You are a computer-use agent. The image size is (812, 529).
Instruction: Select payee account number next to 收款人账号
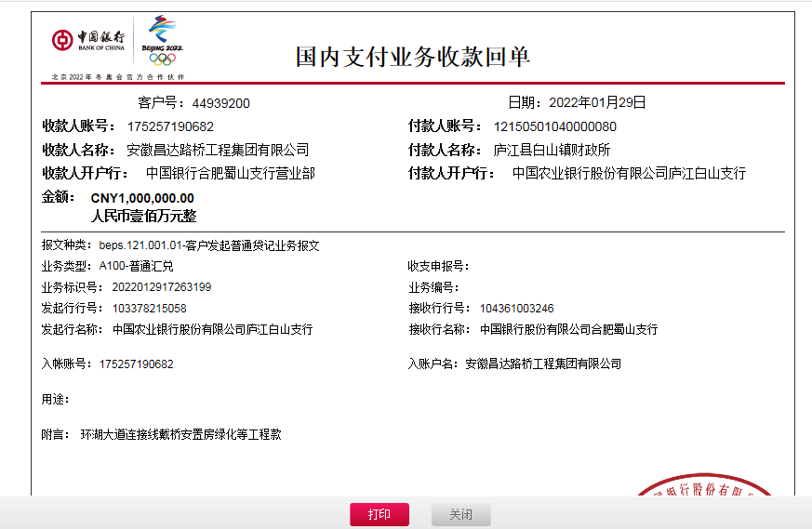170,126
